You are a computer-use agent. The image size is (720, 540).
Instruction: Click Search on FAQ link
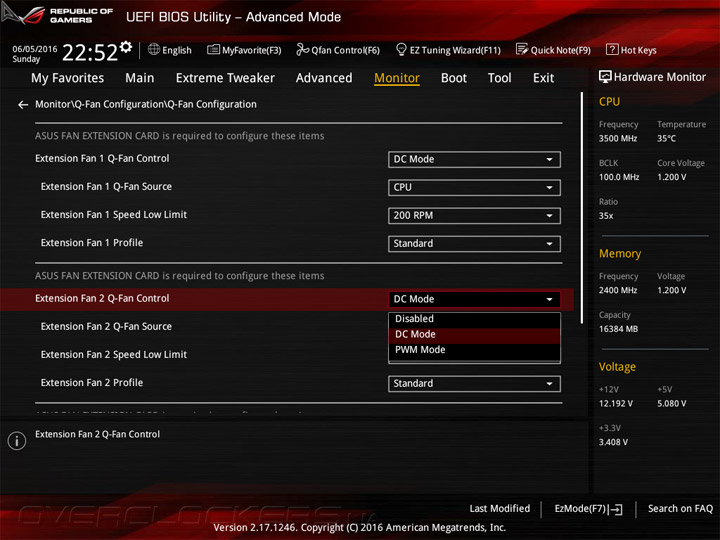coord(680,509)
